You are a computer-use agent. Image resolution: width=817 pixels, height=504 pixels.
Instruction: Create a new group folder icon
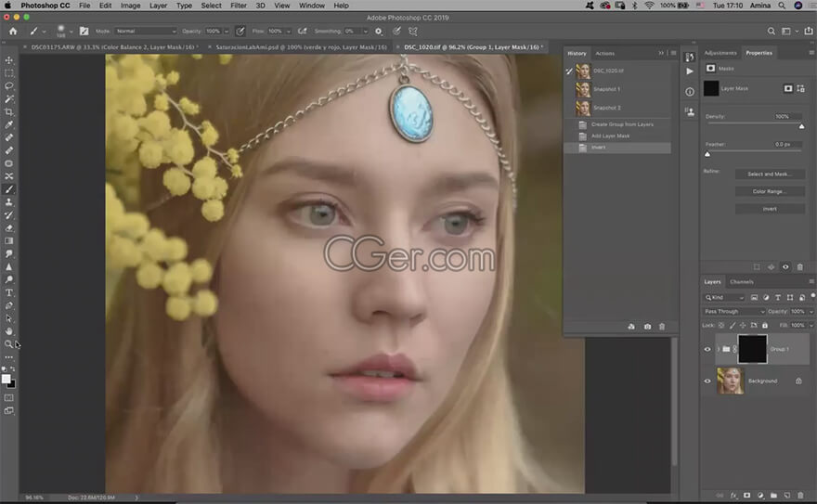click(773, 495)
